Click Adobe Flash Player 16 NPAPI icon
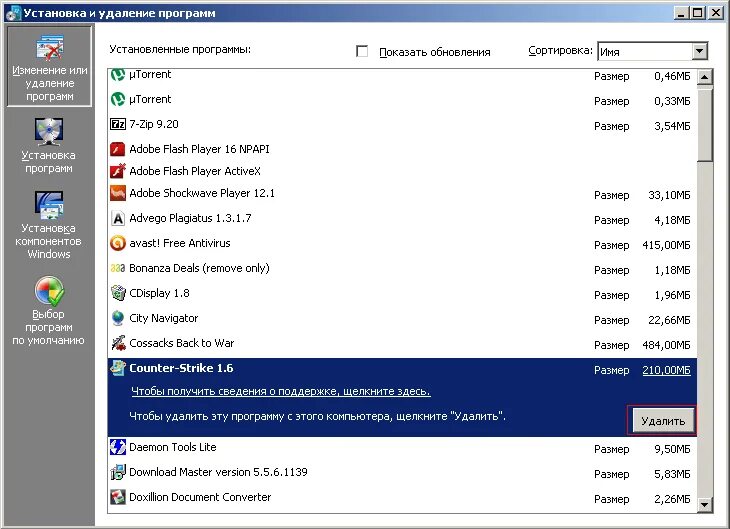Image resolution: width=730 pixels, height=529 pixels. 118,149
